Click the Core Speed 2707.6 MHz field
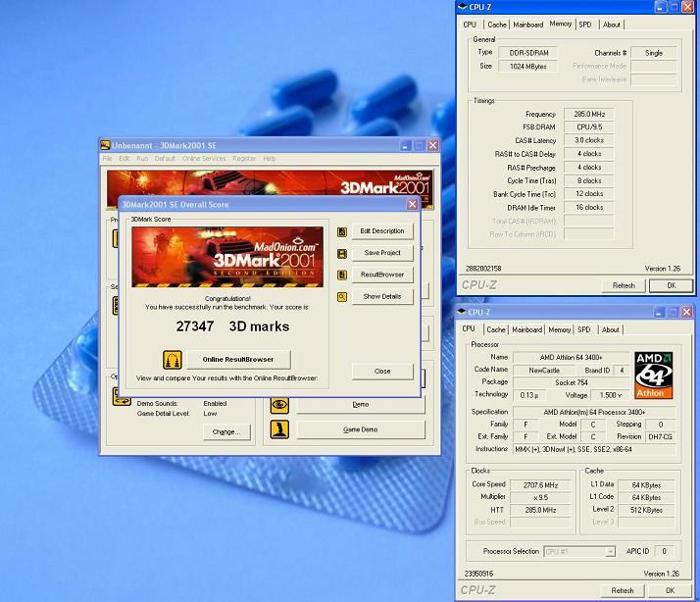The height and width of the screenshot is (602, 700). coord(540,485)
